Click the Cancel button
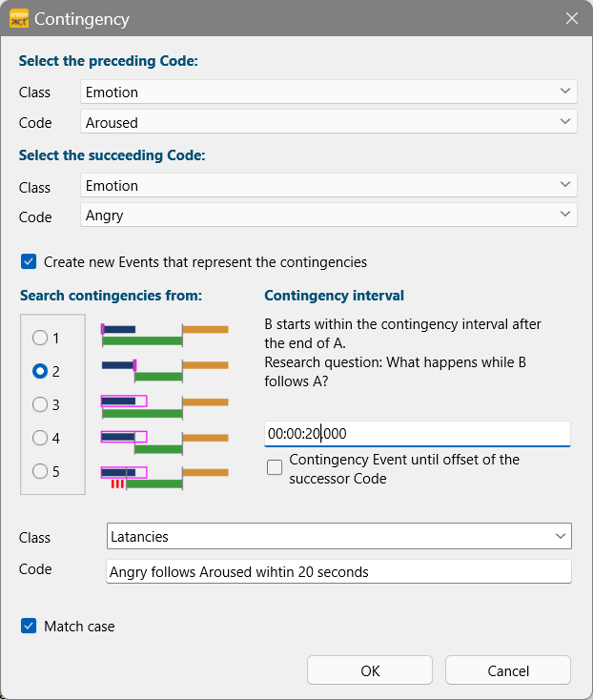Screen dimensions: 593x700 (x=508, y=670)
